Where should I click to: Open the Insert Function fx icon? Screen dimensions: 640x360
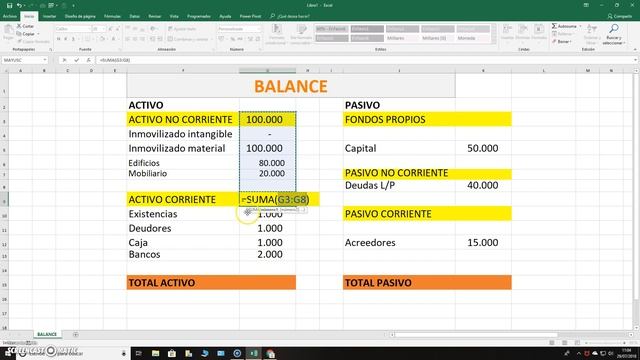pyautogui.click(x=88, y=60)
